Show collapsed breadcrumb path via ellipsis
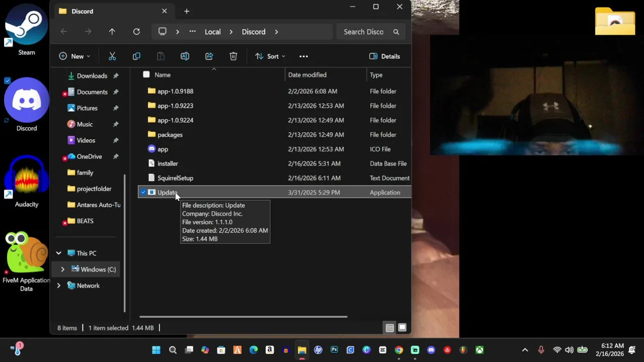 click(x=192, y=32)
